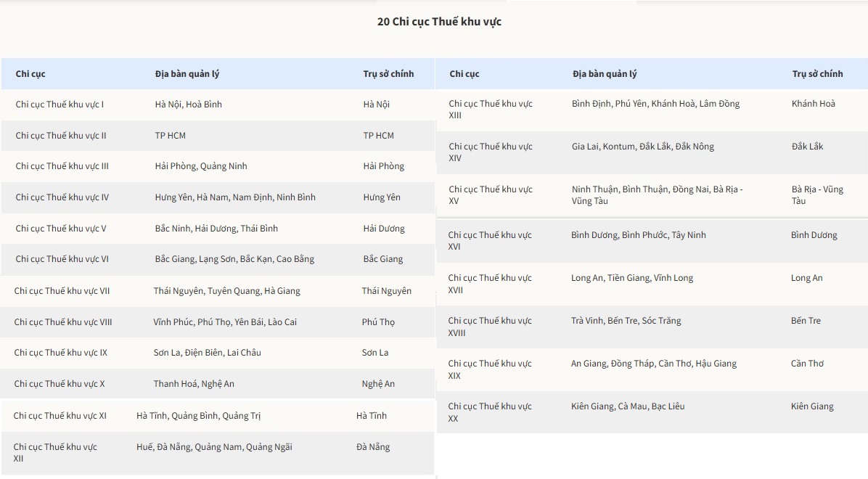
Task: Click the 'TP HCM' headquarters cell
Action: pos(379,136)
